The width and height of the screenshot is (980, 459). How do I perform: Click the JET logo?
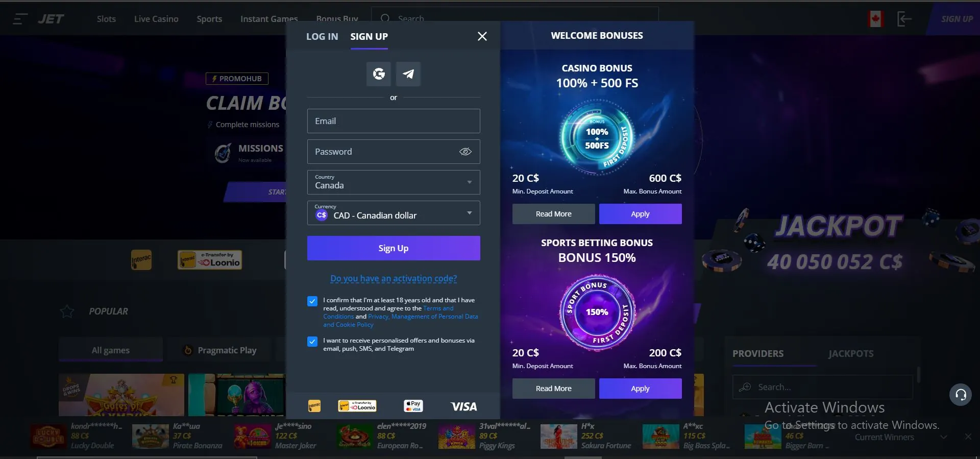[x=51, y=19]
